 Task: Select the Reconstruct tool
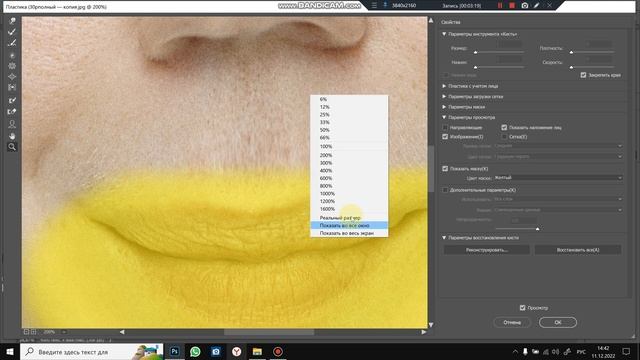(12, 32)
